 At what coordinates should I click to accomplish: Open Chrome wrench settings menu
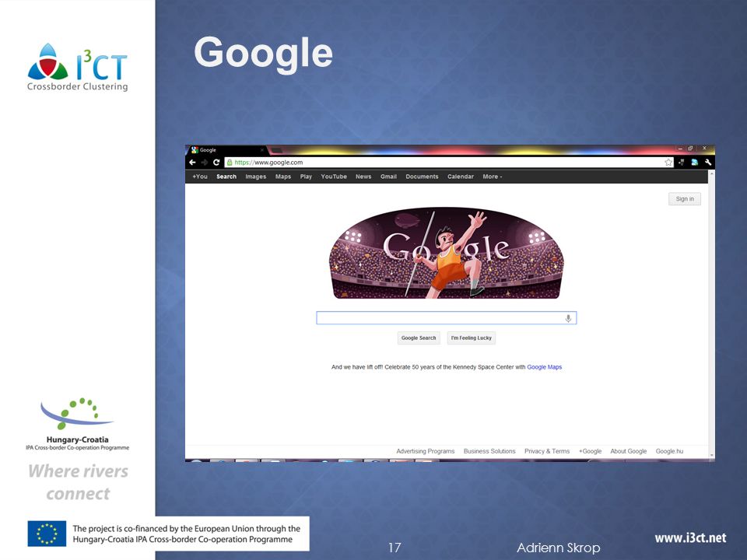(x=708, y=163)
